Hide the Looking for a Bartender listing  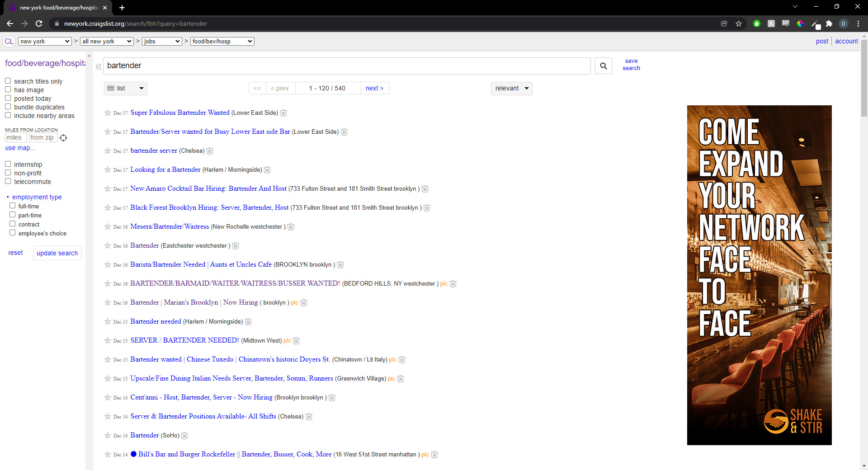(x=267, y=170)
